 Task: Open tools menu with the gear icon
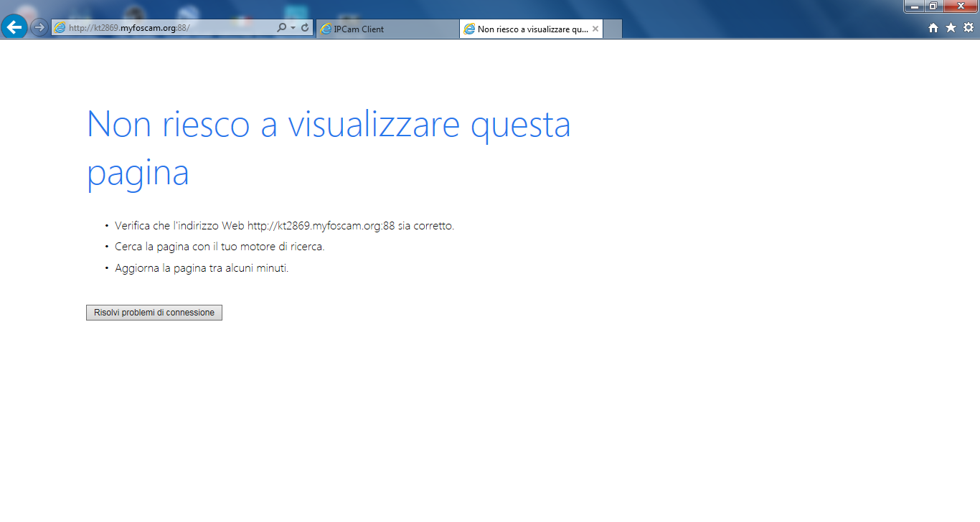(x=969, y=27)
